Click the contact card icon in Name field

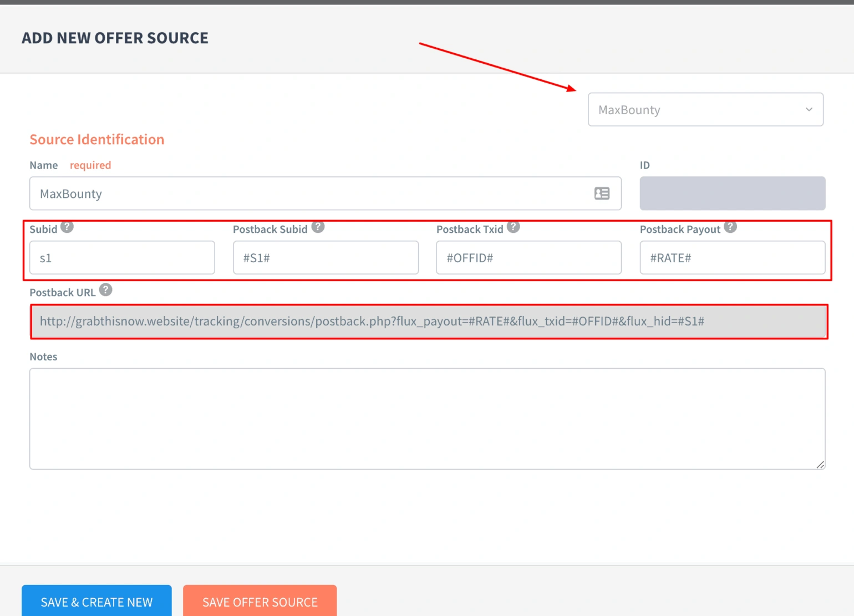pos(602,194)
